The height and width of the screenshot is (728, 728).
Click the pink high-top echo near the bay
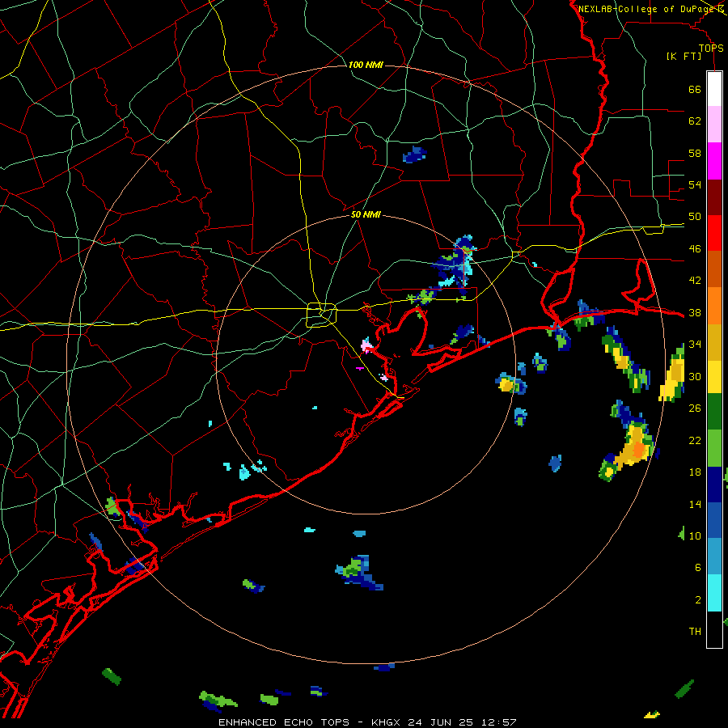[x=367, y=345]
